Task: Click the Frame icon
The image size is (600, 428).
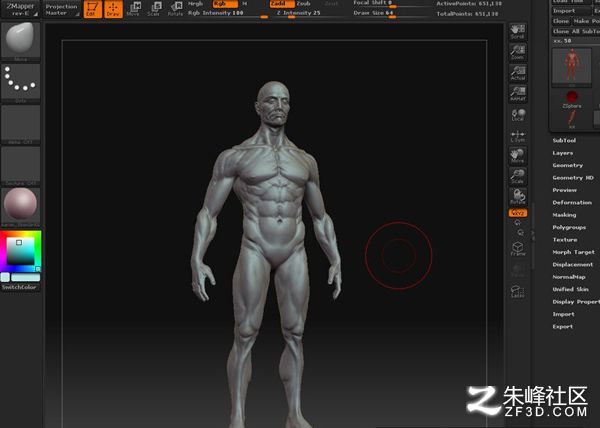Action: [518, 249]
